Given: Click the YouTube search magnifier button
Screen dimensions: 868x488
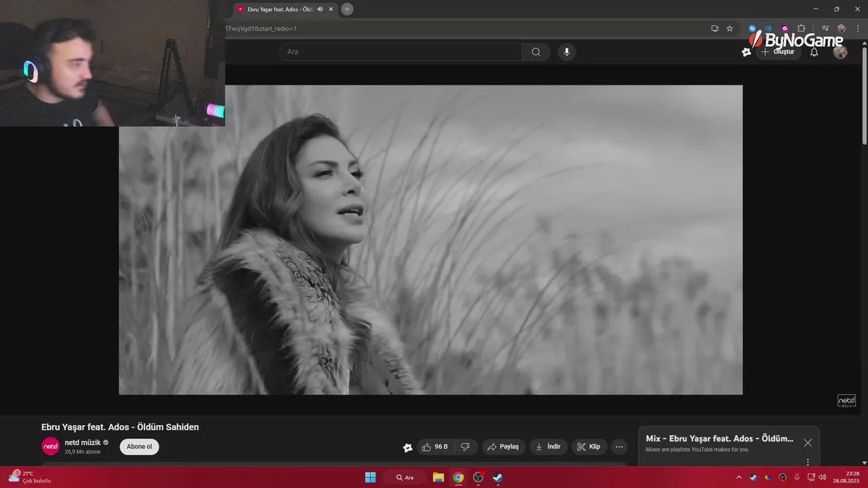Looking at the screenshot, I should 536,52.
